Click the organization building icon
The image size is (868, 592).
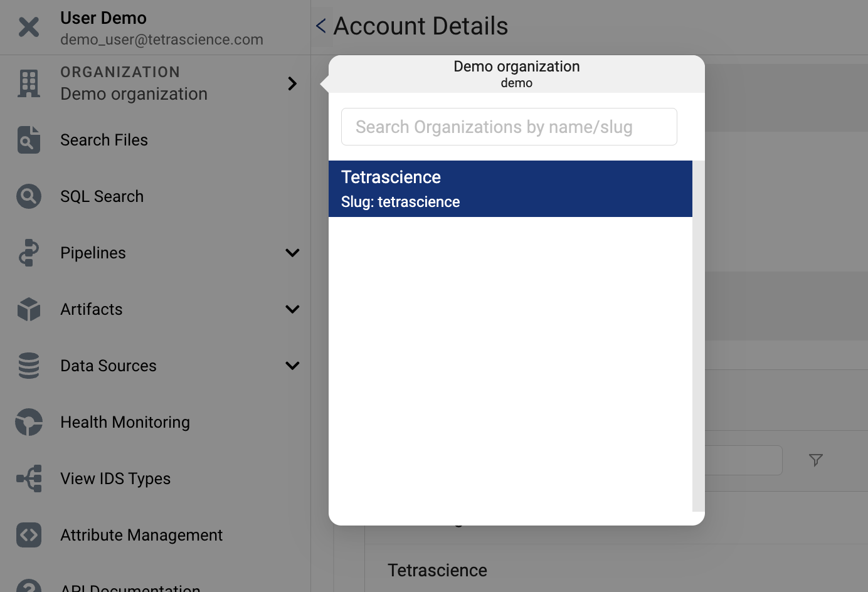29,83
